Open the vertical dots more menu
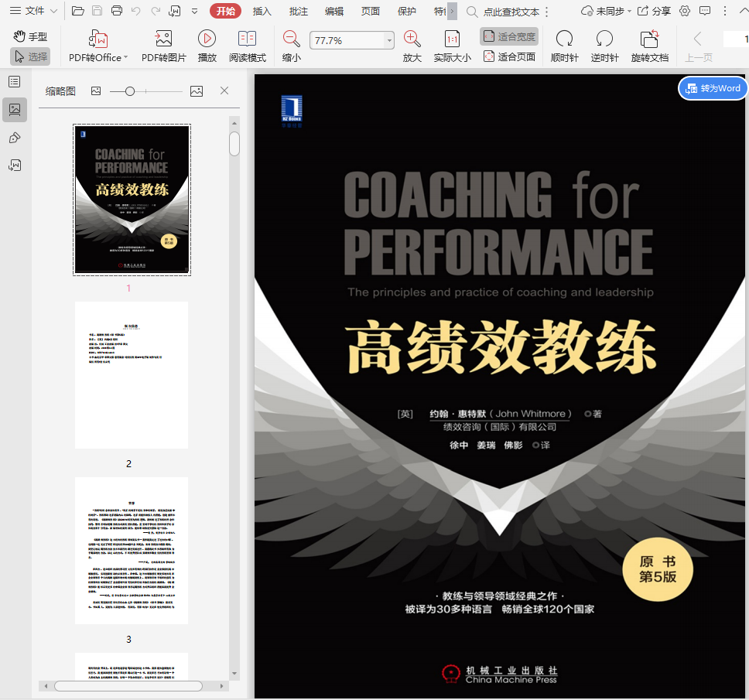Image resolution: width=749 pixels, height=700 pixels. pyautogui.click(x=725, y=11)
